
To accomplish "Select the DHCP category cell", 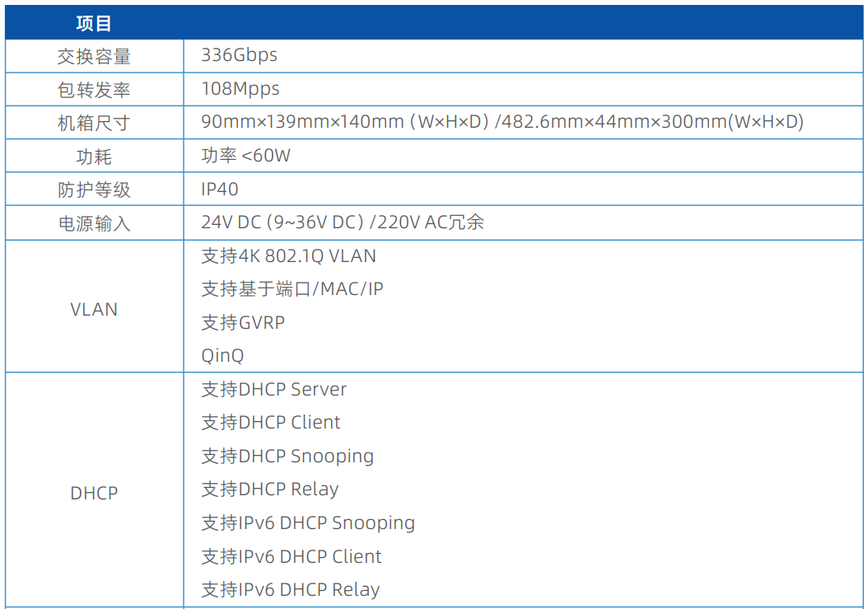I will [x=94, y=494].
